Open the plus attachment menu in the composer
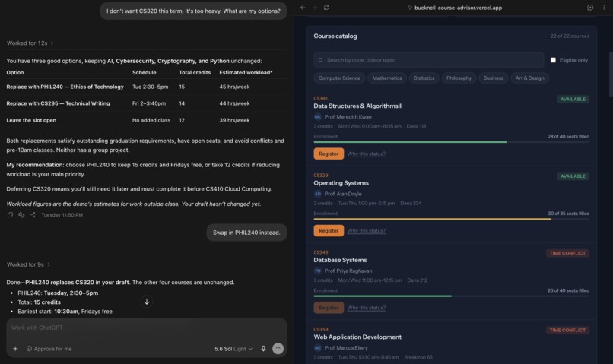613x364 pixels. click(x=15, y=348)
